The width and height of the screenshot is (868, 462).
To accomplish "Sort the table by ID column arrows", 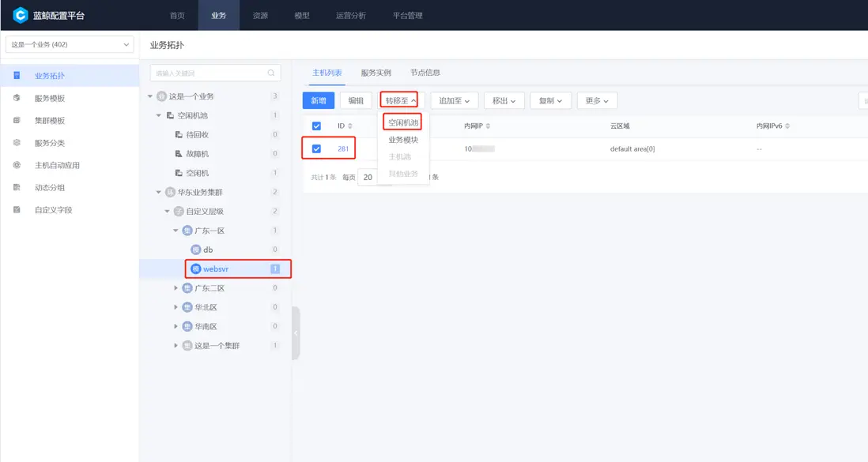I will coord(350,126).
